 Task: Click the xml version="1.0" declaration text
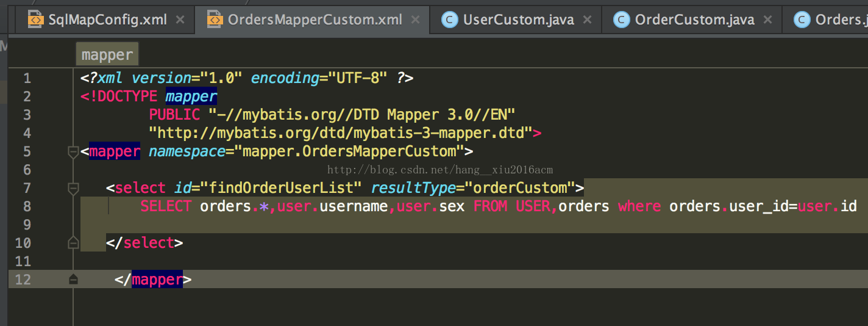click(170, 78)
